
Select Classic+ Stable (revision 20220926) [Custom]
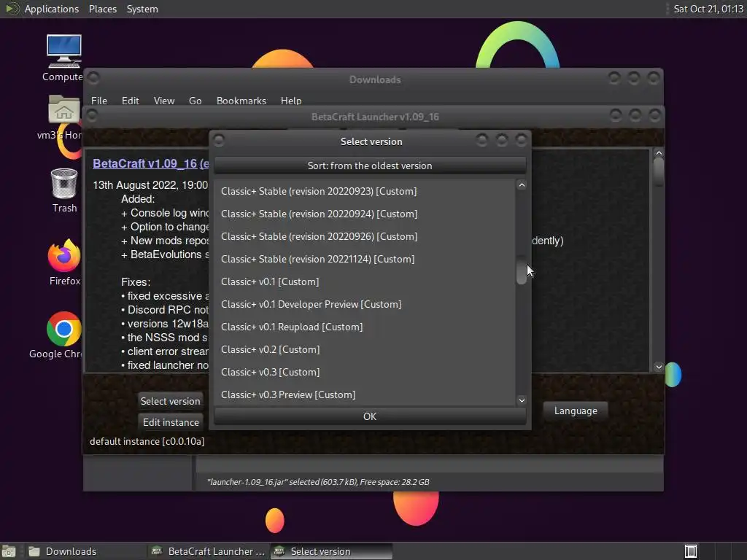pyautogui.click(x=365, y=236)
